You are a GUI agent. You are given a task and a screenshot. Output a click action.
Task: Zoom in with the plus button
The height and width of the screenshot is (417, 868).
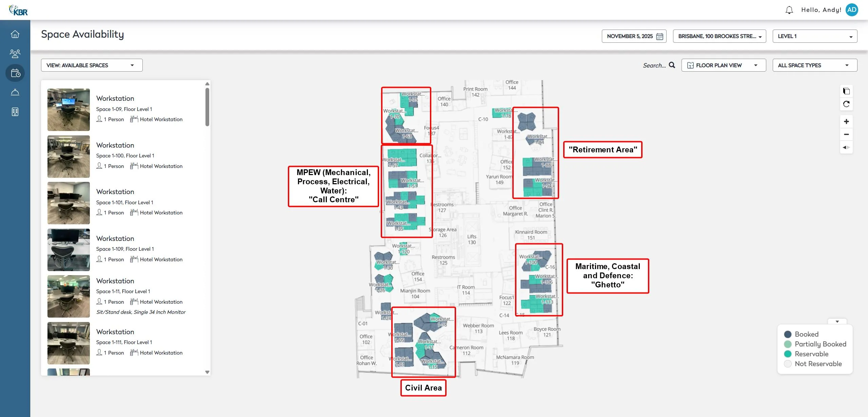846,121
